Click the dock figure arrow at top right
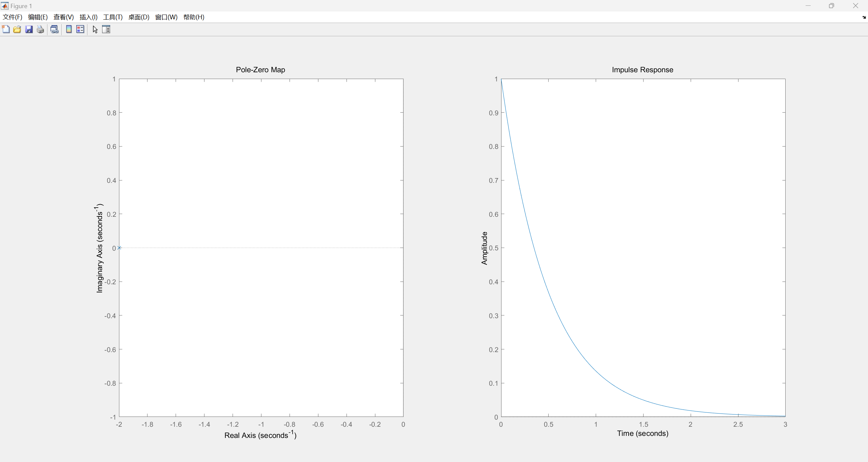Image resolution: width=868 pixels, height=462 pixels. (x=864, y=17)
